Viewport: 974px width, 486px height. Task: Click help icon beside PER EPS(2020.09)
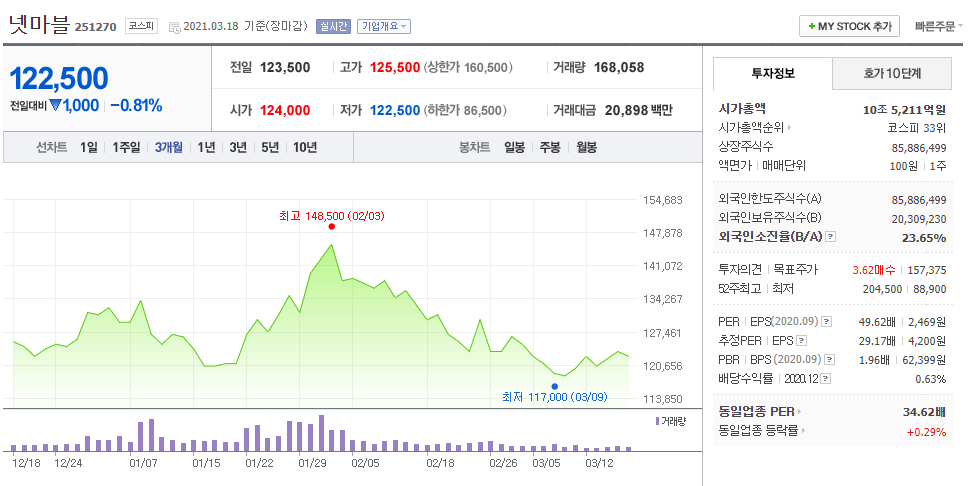[x=826, y=321]
